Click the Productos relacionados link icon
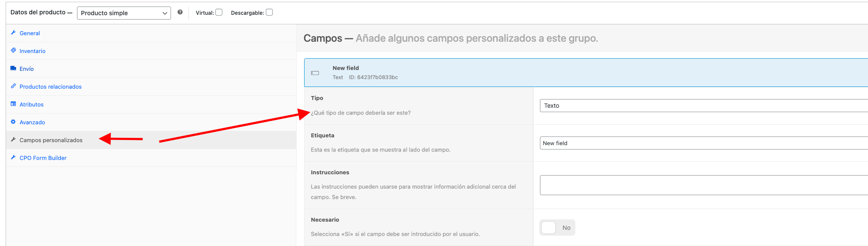This screenshot has height=246, width=868. coord(13,86)
